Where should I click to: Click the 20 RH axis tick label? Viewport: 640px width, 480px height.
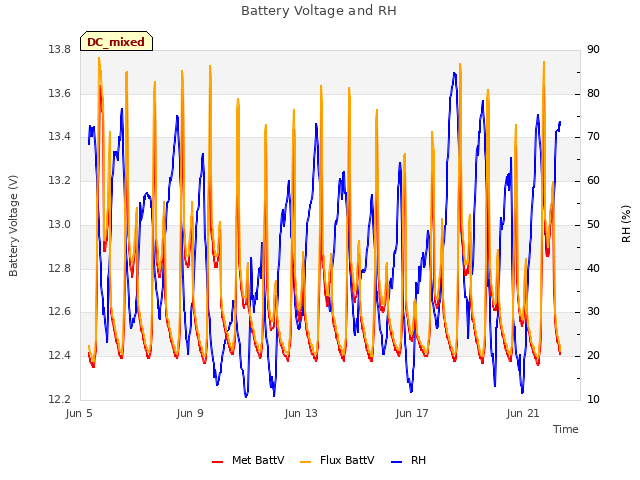[x=593, y=356]
